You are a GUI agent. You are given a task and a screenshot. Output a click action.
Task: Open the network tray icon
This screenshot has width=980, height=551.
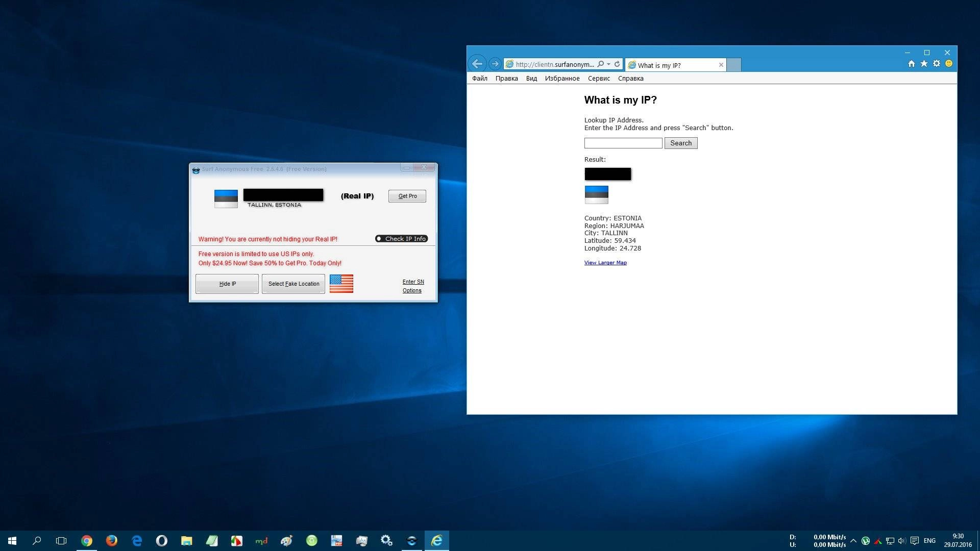coord(890,540)
